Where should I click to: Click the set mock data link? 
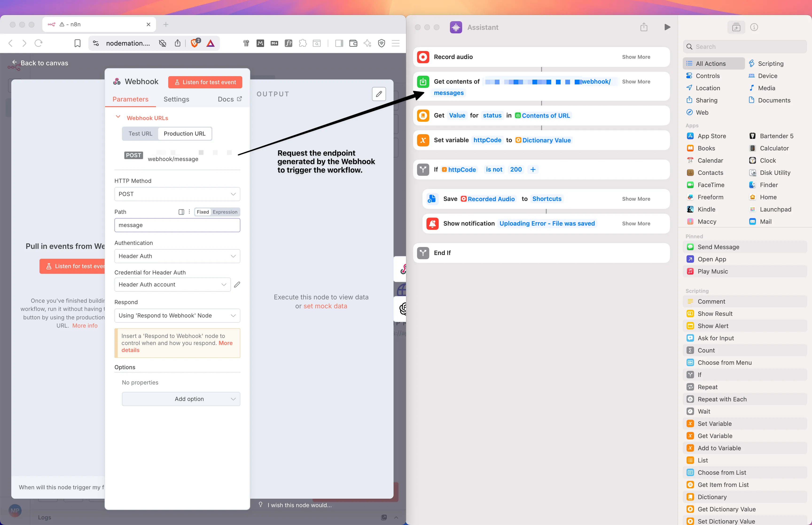pos(325,306)
